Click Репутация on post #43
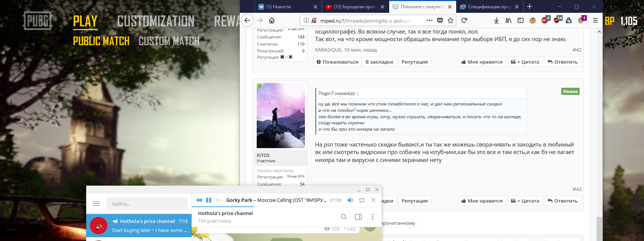The image size is (644, 241). [415, 201]
